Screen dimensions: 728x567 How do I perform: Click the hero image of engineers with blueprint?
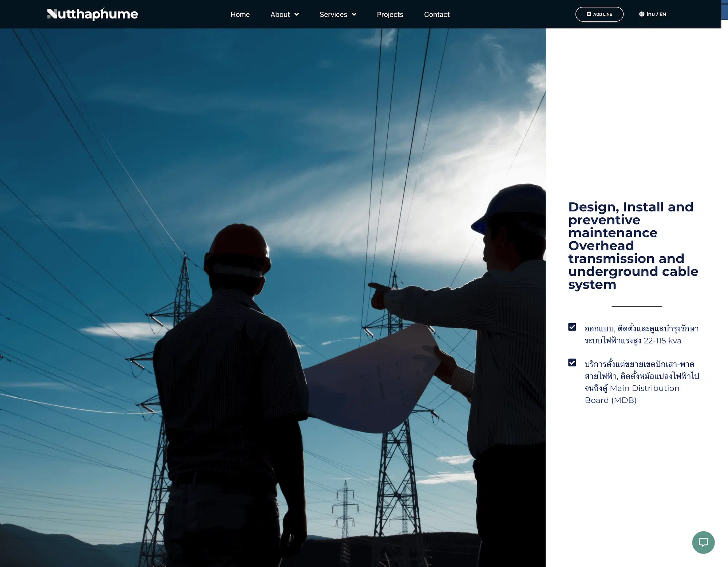pyautogui.click(x=273, y=291)
